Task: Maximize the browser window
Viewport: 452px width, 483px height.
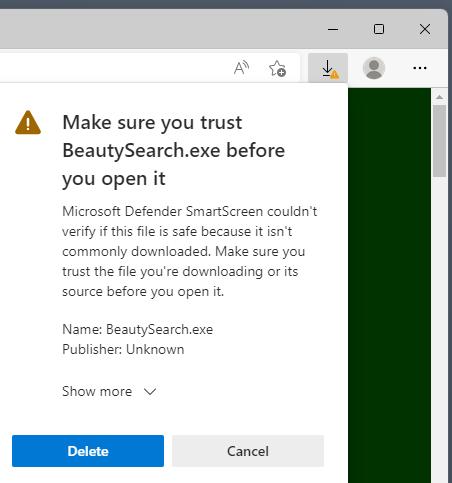Action: (x=379, y=29)
